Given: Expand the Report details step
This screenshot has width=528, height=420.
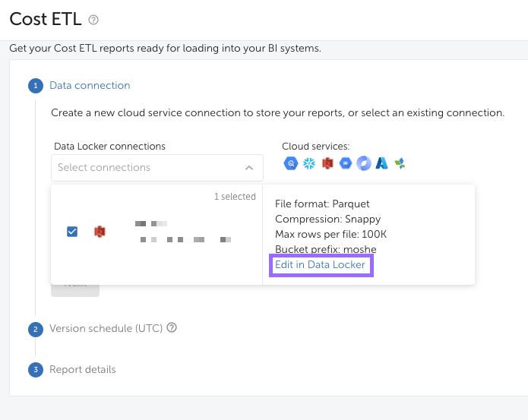Looking at the screenshot, I should (x=83, y=370).
